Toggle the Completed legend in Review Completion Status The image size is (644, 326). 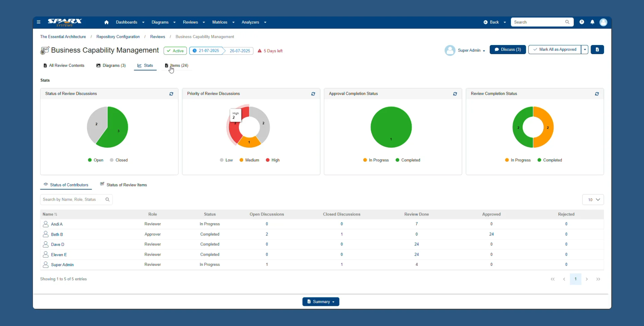[x=550, y=160]
